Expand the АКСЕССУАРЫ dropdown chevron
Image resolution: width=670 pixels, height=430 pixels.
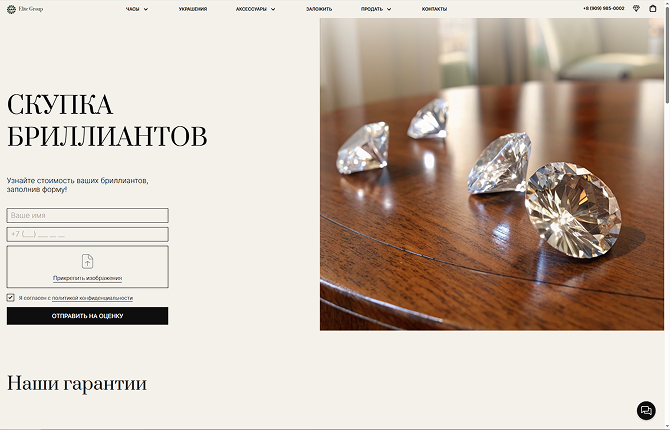273,9
